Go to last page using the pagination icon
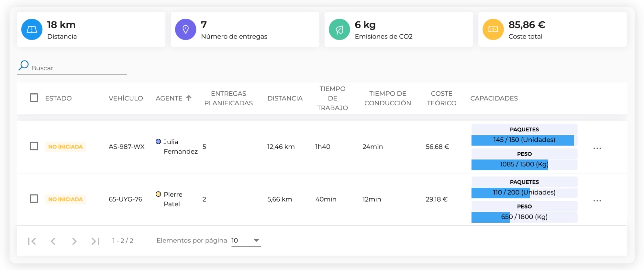The image size is (644, 270). pos(95,241)
